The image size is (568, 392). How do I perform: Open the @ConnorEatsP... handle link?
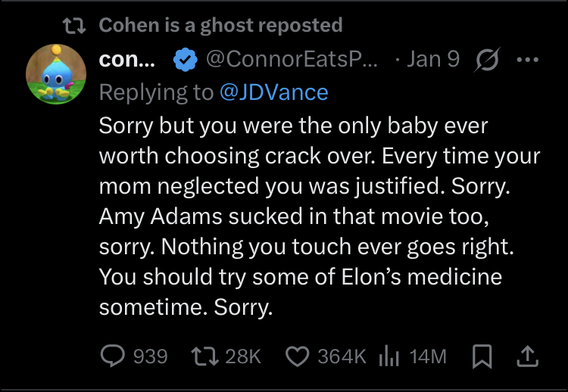click(x=290, y=60)
